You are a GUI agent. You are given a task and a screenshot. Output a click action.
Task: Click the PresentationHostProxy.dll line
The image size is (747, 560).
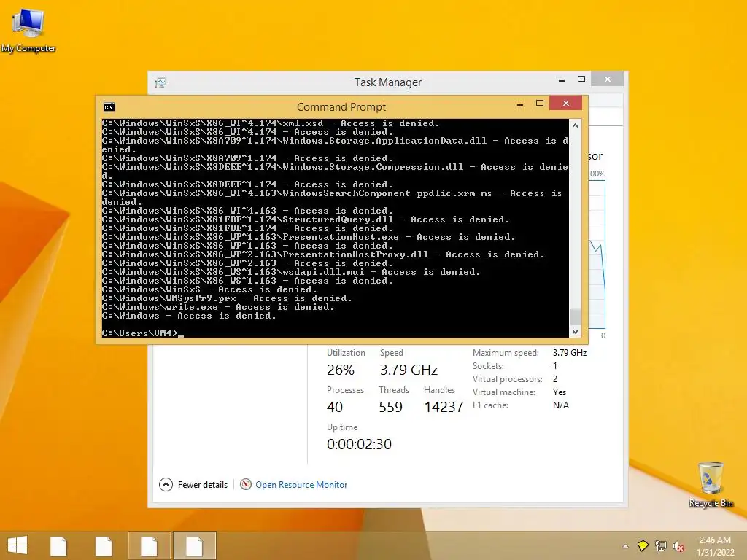click(323, 254)
